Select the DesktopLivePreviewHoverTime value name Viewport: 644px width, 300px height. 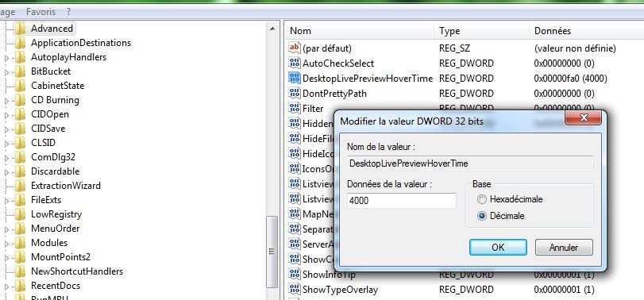pyautogui.click(x=368, y=79)
